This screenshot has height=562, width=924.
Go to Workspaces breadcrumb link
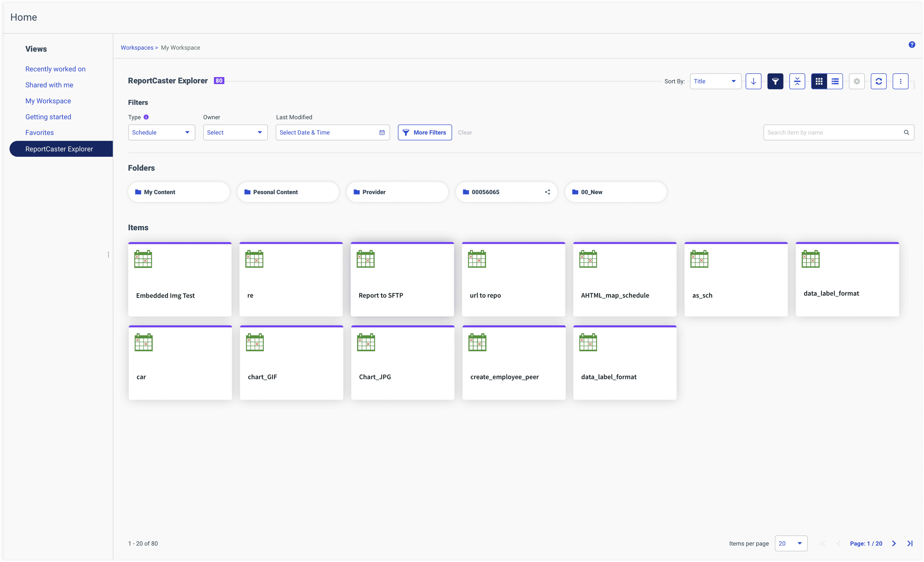pos(137,48)
